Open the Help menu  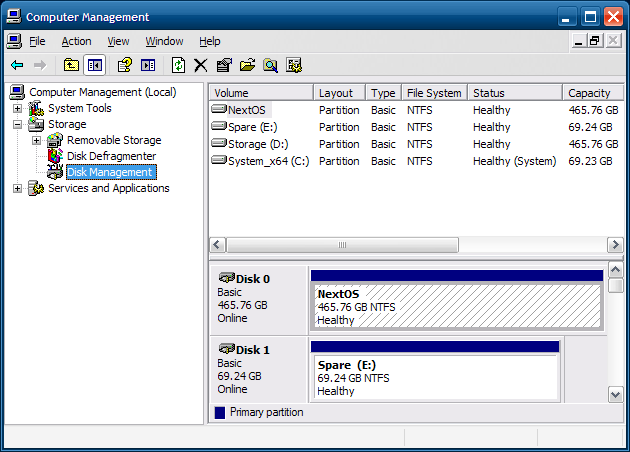[x=209, y=41]
